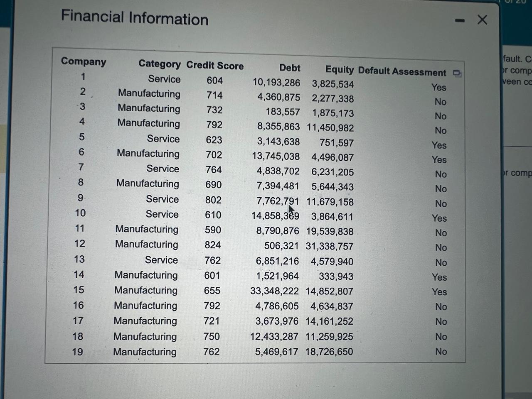Minimize the Financial Information window
This screenshot has width=532, height=399.
459,20
